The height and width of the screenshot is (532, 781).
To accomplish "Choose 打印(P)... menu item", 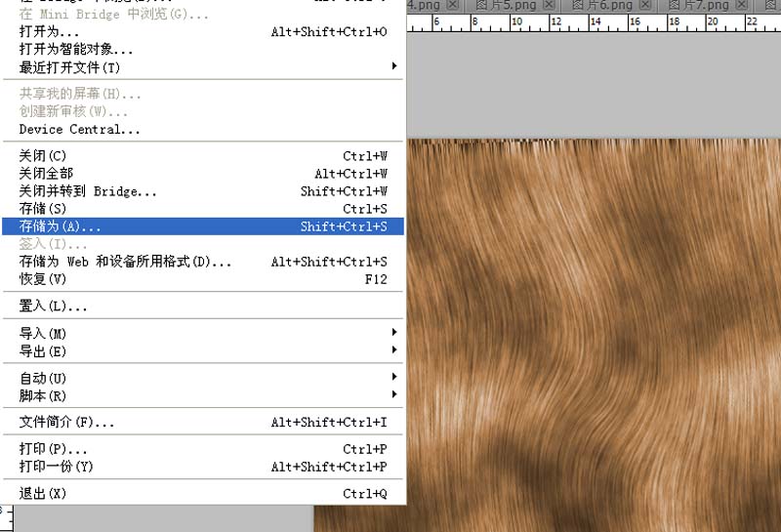I will click(203, 449).
